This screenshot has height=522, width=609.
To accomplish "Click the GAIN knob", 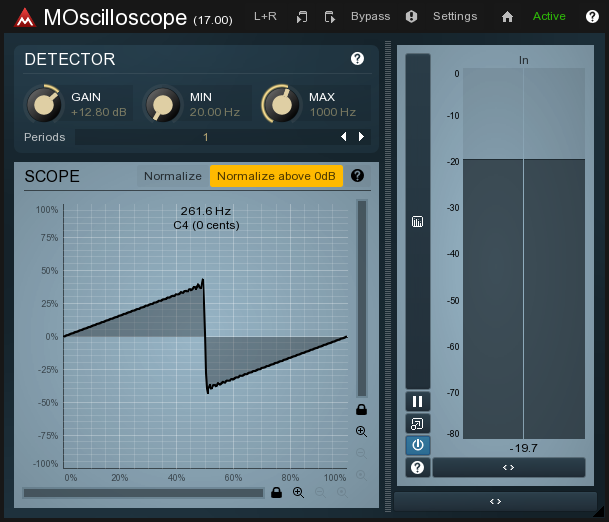I will [44, 104].
